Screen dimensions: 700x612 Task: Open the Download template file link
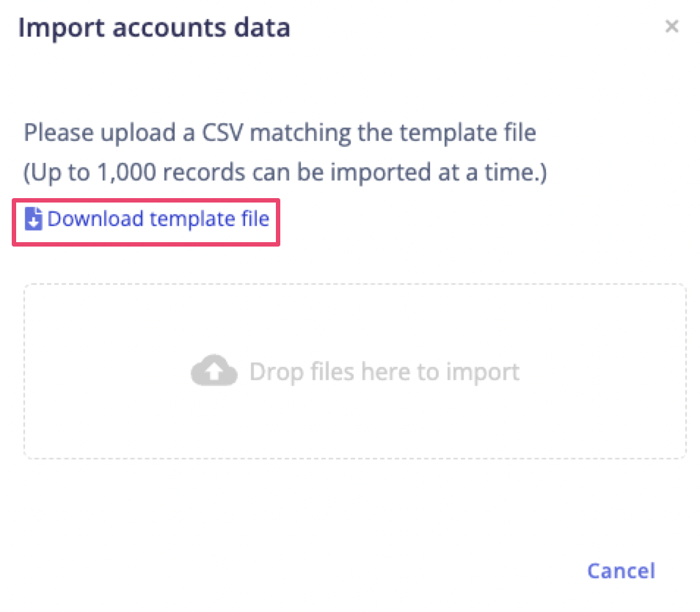(x=158, y=219)
